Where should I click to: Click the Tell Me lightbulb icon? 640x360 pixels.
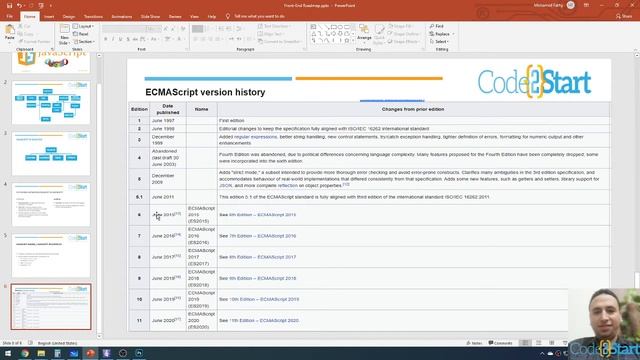point(228,16)
